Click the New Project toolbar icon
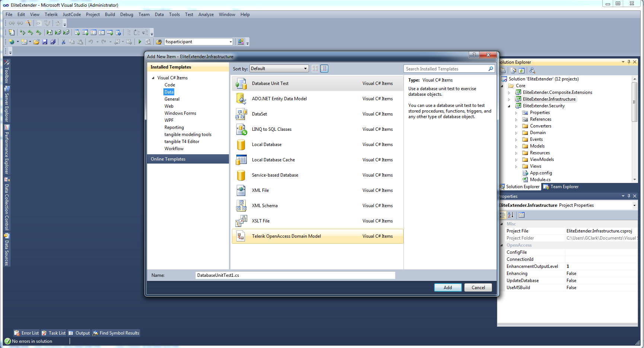Image resolution: width=644 pixels, height=348 pixels. pos(12,42)
